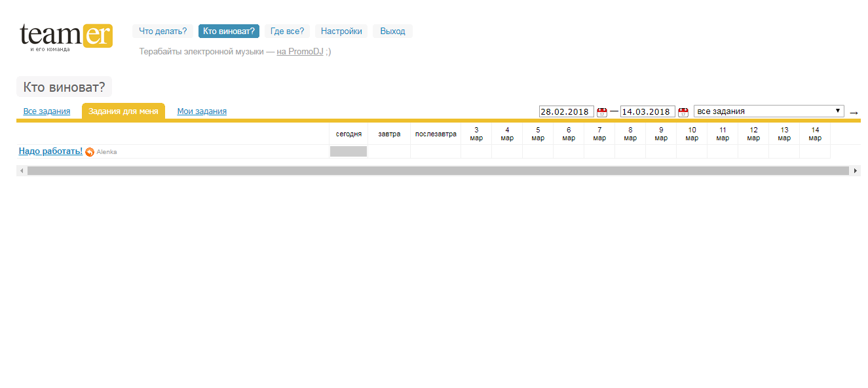
Task: Switch to the «Все задания» tab
Action: (x=47, y=111)
